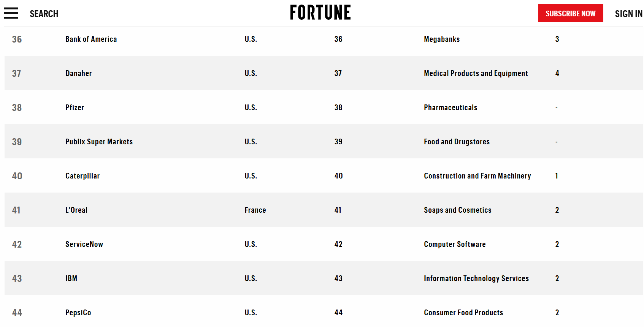
Task: Select the Danaher company row
Action: click(324, 73)
